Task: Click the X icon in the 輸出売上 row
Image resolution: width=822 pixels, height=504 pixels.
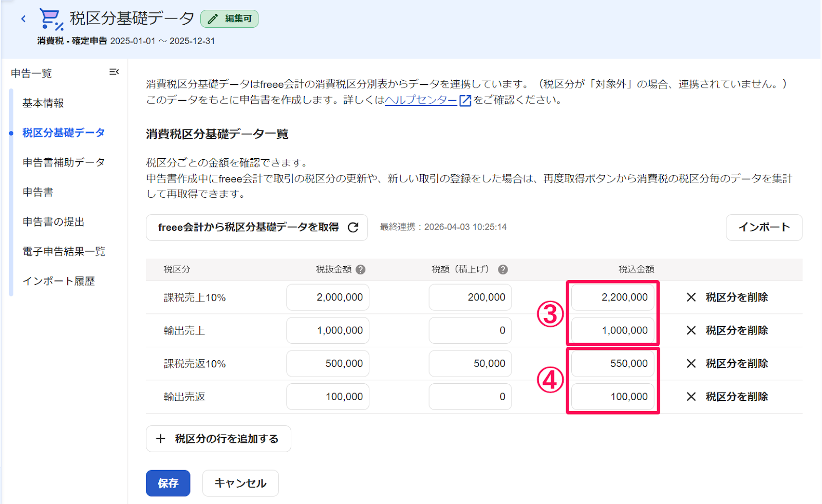Action: [x=691, y=330]
